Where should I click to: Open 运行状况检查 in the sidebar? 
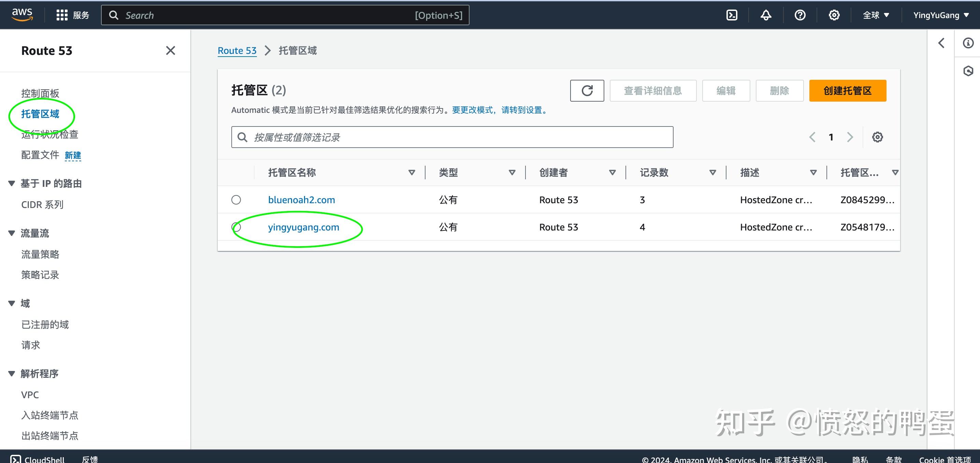[49, 134]
